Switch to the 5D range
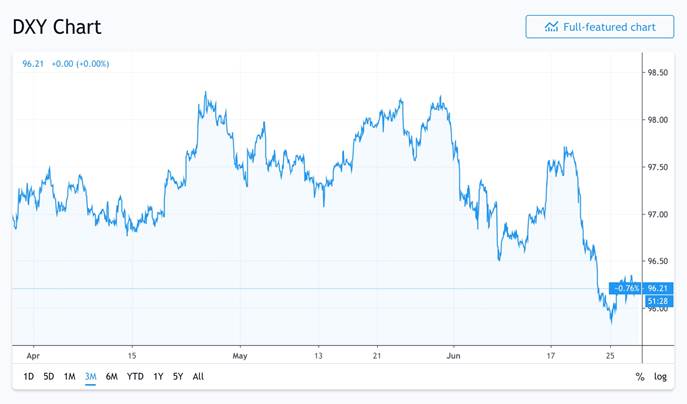 click(x=48, y=377)
